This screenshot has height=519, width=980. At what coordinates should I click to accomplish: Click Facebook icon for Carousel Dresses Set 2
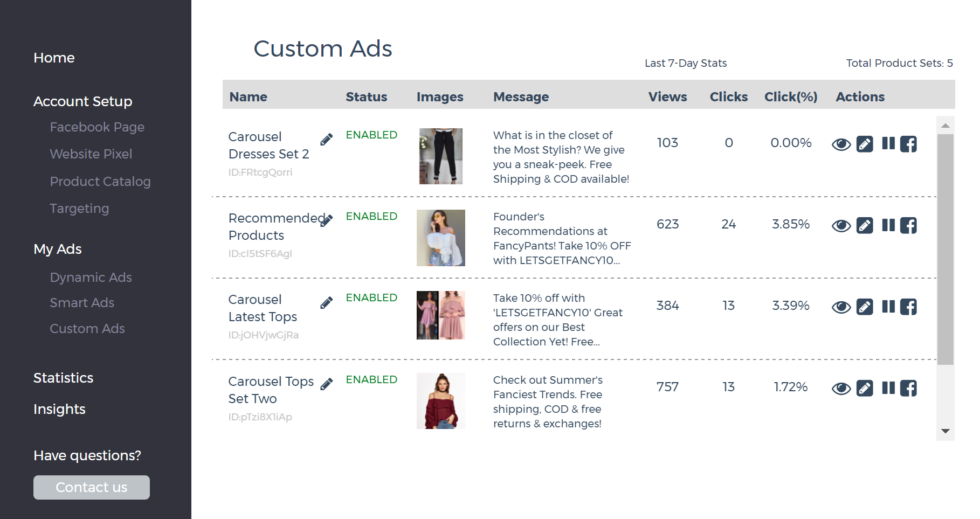(908, 144)
